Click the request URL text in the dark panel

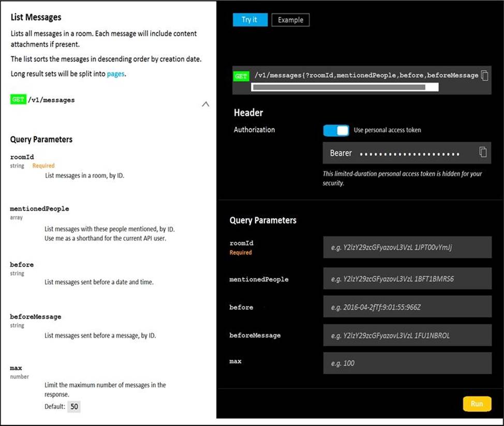point(366,75)
